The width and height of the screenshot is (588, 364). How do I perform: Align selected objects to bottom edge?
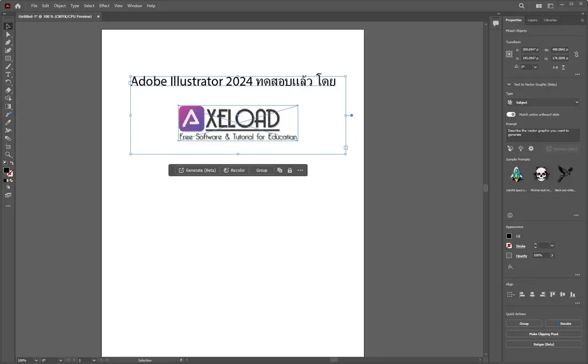coord(572,295)
